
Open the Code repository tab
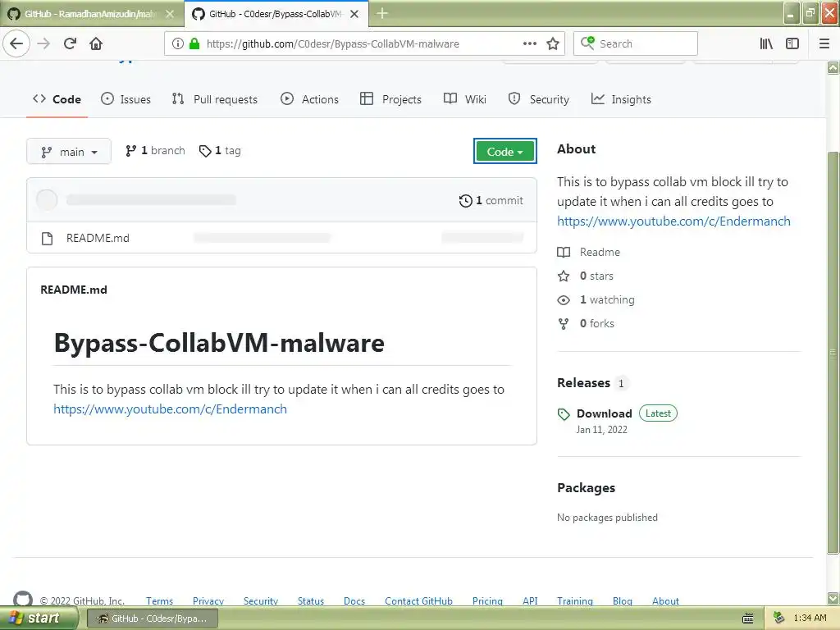point(57,99)
